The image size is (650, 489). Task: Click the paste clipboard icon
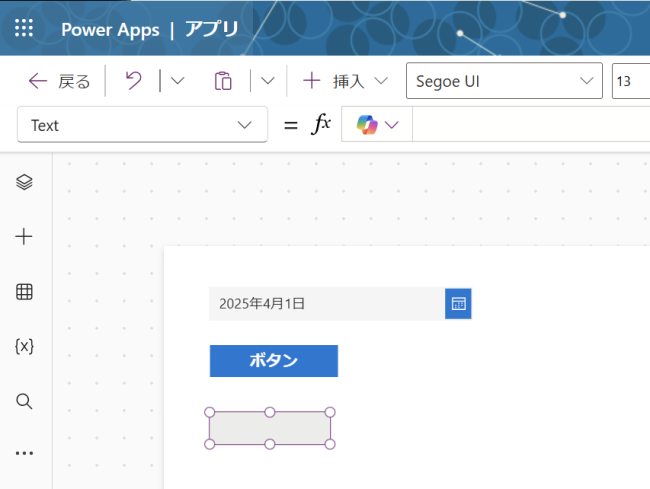[x=223, y=81]
